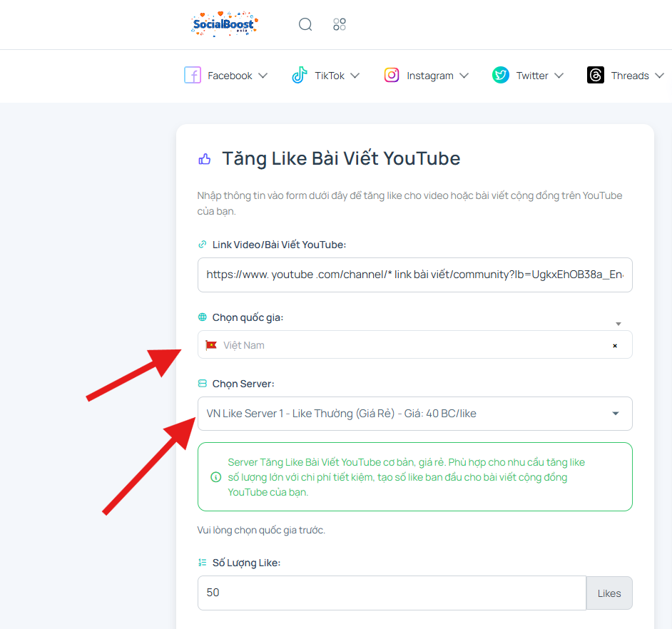Open the Threads services menu
The width and height of the screenshot is (672, 629).
(x=626, y=76)
